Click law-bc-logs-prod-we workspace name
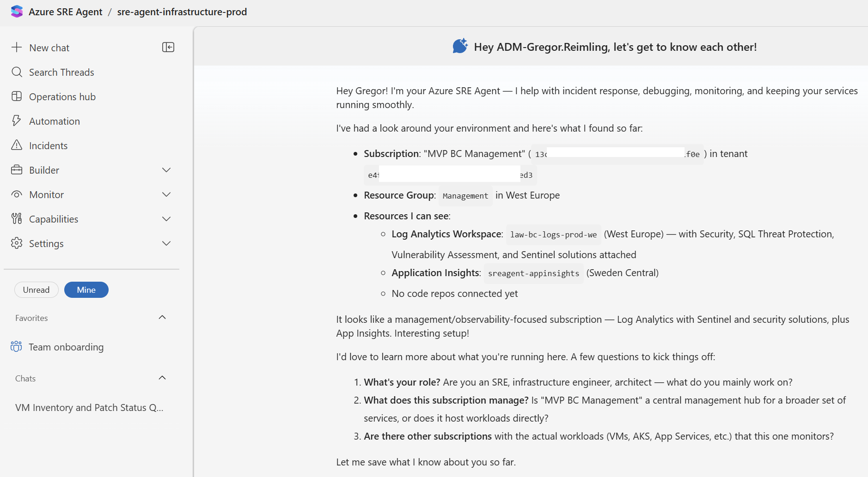The width and height of the screenshot is (868, 477). (553, 235)
